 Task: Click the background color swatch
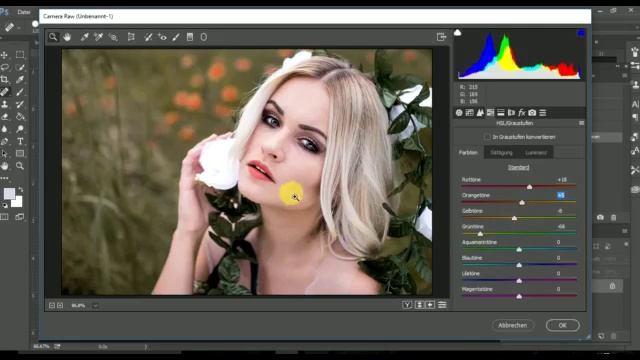pos(17,202)
